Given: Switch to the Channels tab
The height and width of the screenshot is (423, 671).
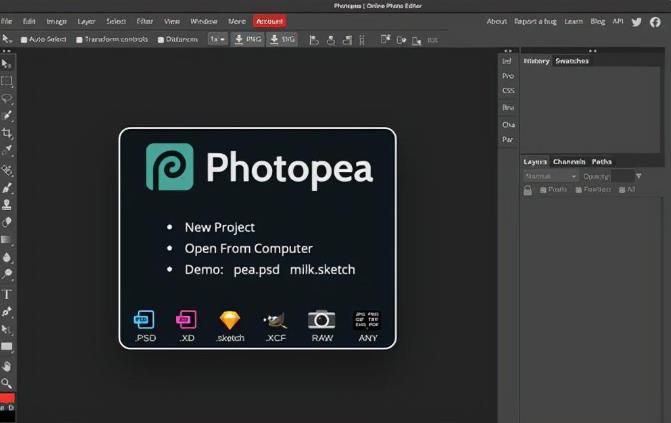Looking at the screenshot, I should click(x=569, y=161).
